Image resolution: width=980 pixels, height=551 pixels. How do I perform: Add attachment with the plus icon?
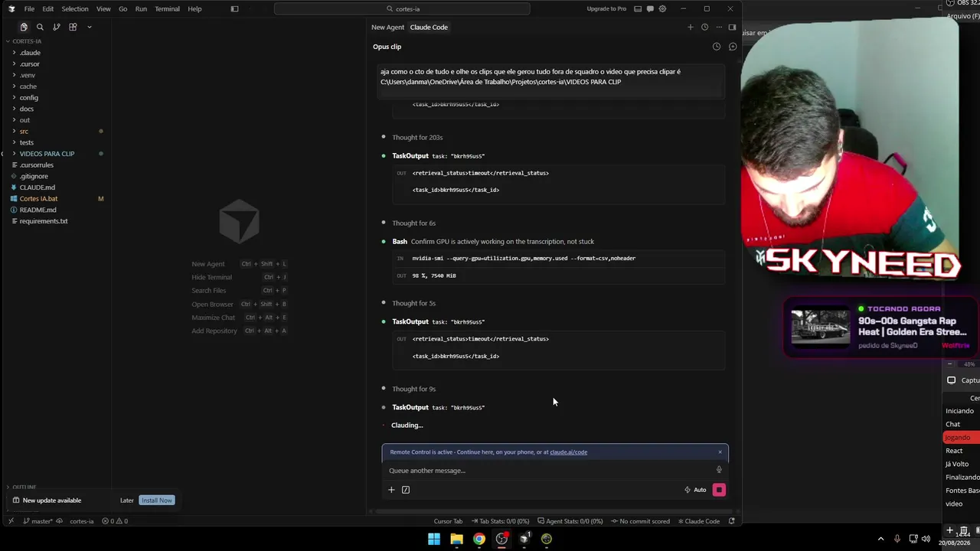click(391, 490)
